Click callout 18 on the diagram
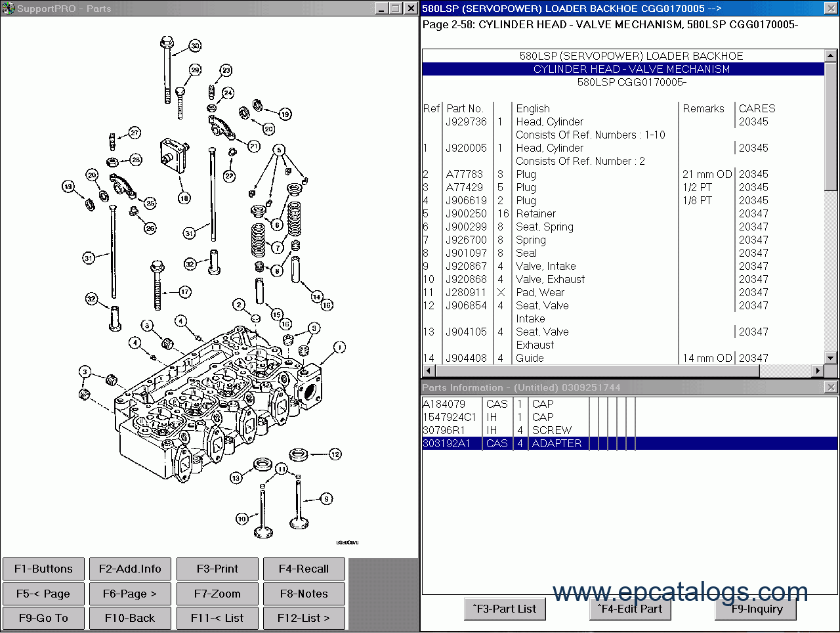Screen dimensions: 840x633 coord(184,198)
